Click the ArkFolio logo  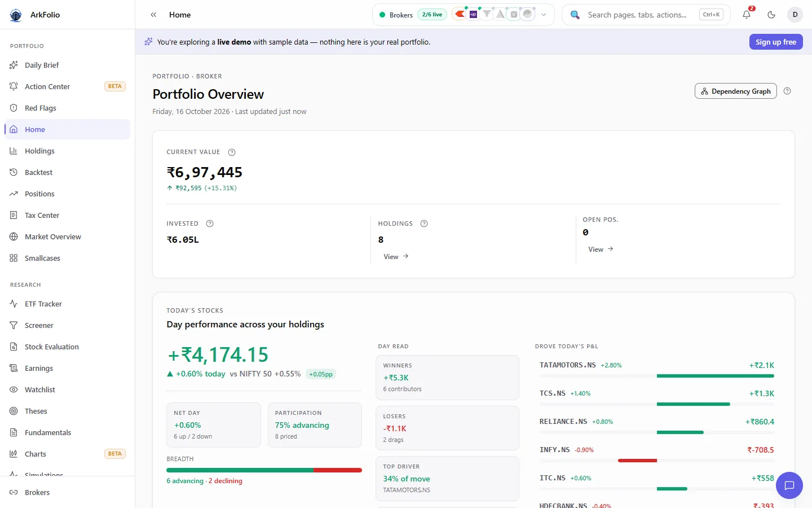tap(16, 15)
